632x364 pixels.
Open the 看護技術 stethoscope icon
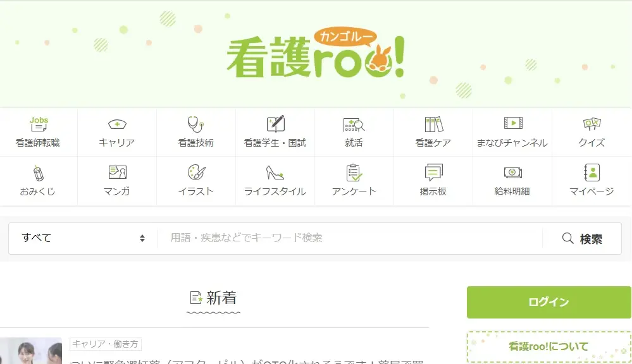tap(195, 124)
